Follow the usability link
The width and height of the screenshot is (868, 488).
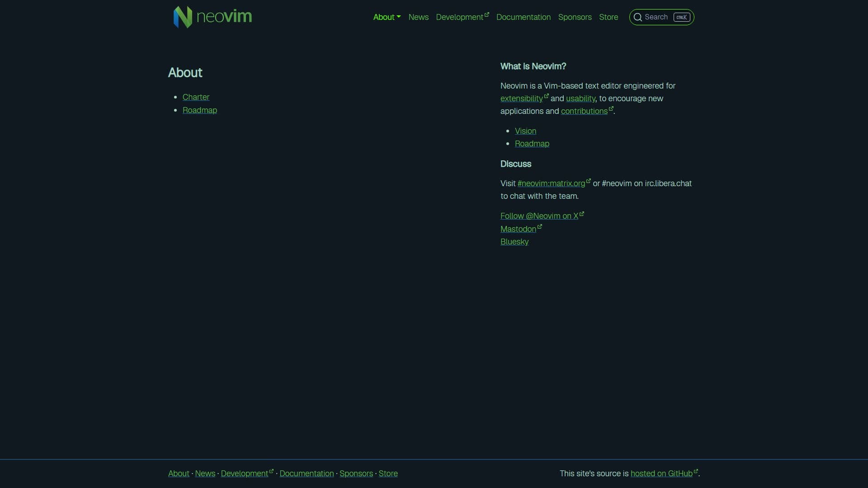(x=580, y=99)
